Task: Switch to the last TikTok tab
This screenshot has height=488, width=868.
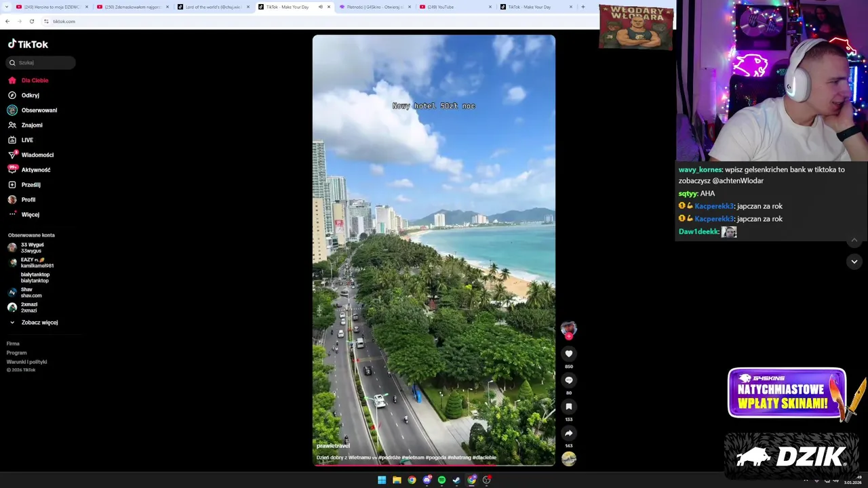Action: (x=536, y=7)
